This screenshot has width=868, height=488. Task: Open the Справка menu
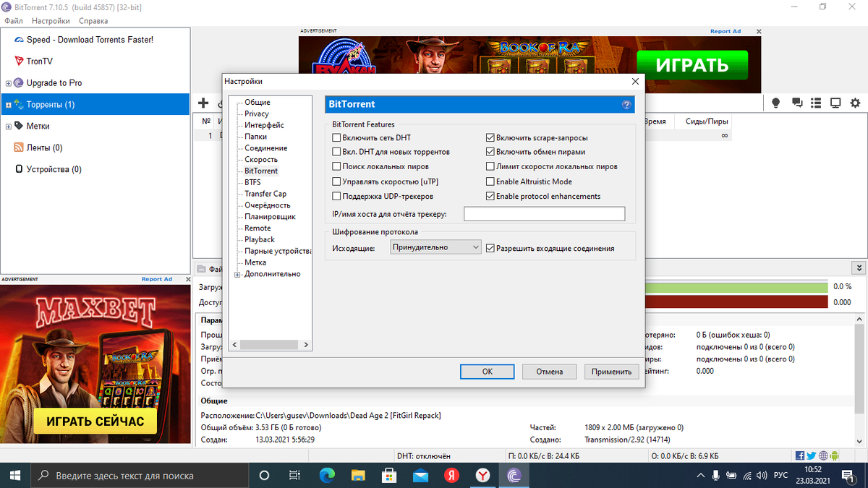click(93, 21)
